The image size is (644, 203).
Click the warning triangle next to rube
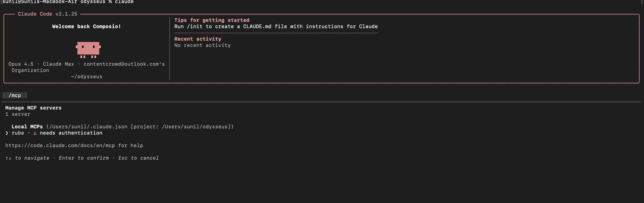point(35,133)
